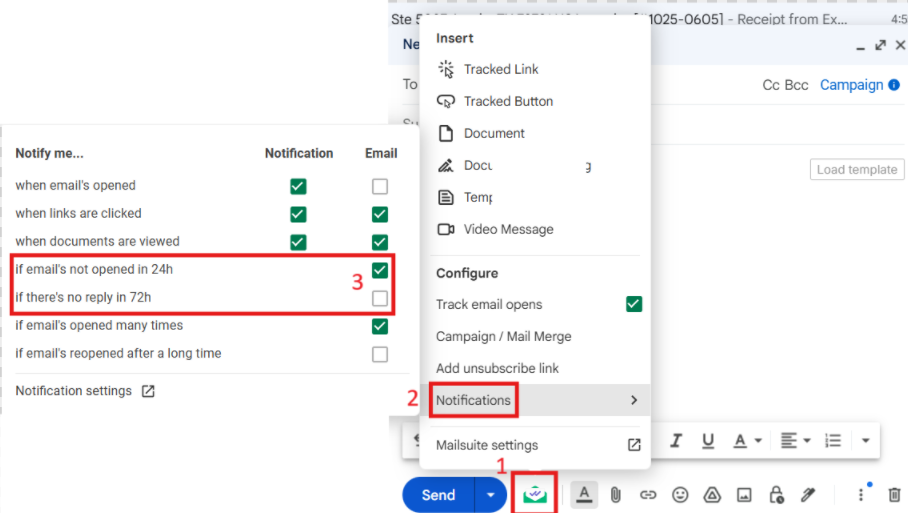908x513 pixels.
Task: Open the emoji picker
Action: 680,495
